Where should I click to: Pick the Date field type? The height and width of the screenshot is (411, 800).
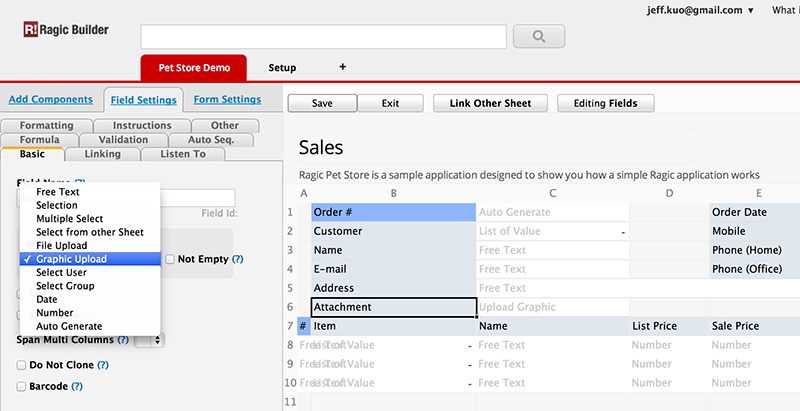[x=90, y=299]
